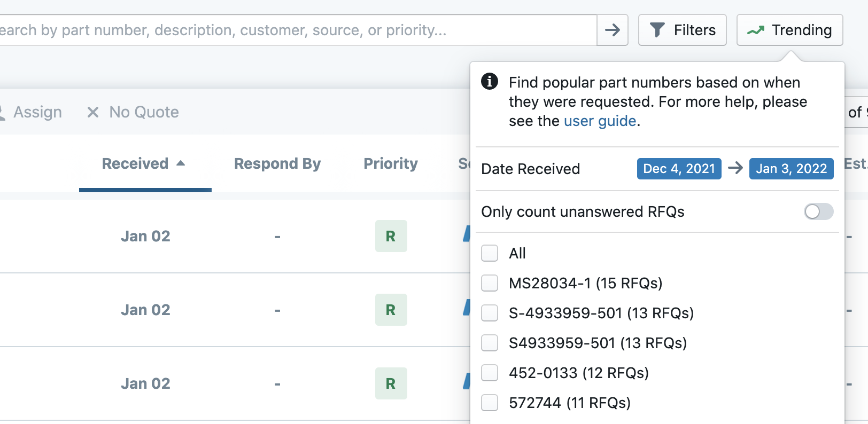Viewport: 868px width, 424px height.
Task: Check the MS28034-1 part number box
Action: pos(490,283)
